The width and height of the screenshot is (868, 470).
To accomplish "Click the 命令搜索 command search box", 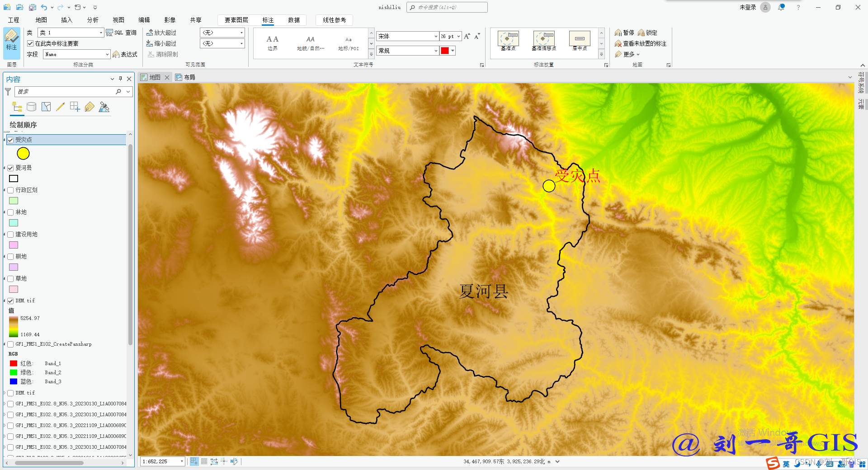I will pos(447,7).
